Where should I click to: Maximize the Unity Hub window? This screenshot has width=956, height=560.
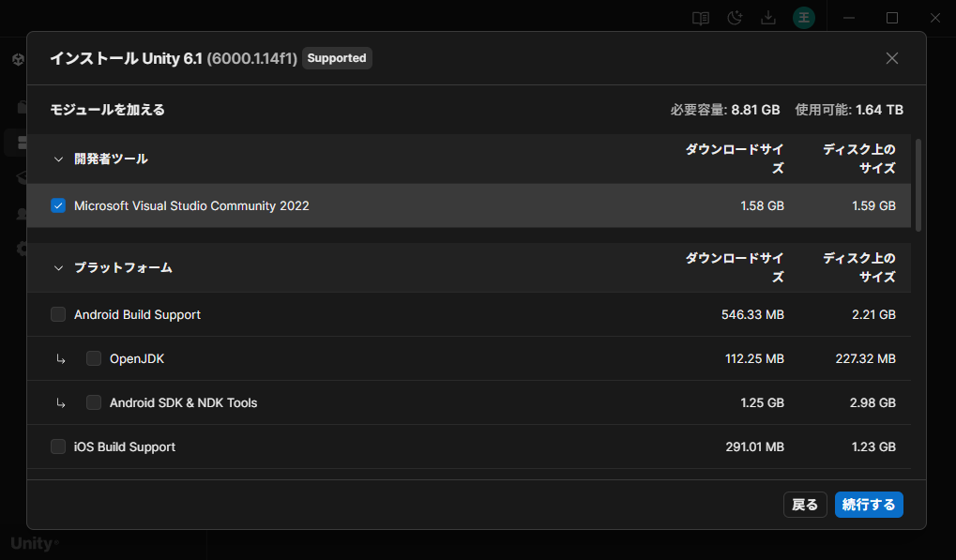click(x=892, y=18)
